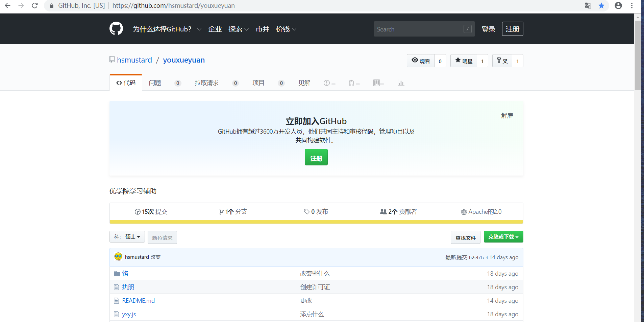Star the repository with 明星 button
Image resolution: width=644 pixels, height=322 pixels.
click(464, 61)
